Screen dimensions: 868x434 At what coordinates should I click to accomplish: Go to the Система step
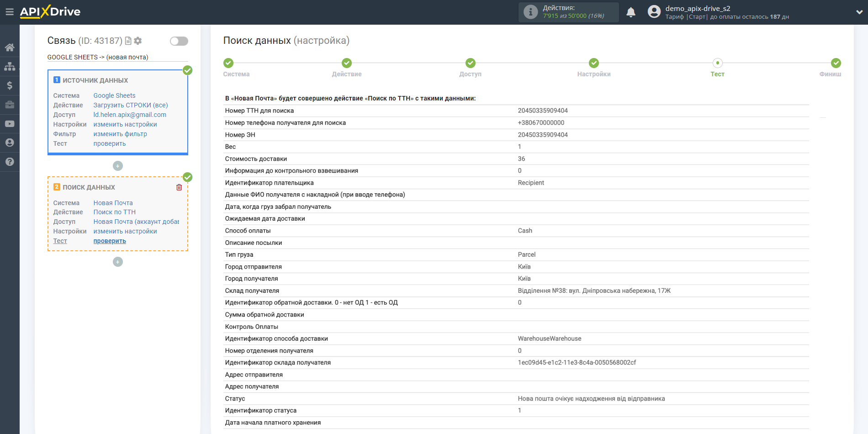229,63
